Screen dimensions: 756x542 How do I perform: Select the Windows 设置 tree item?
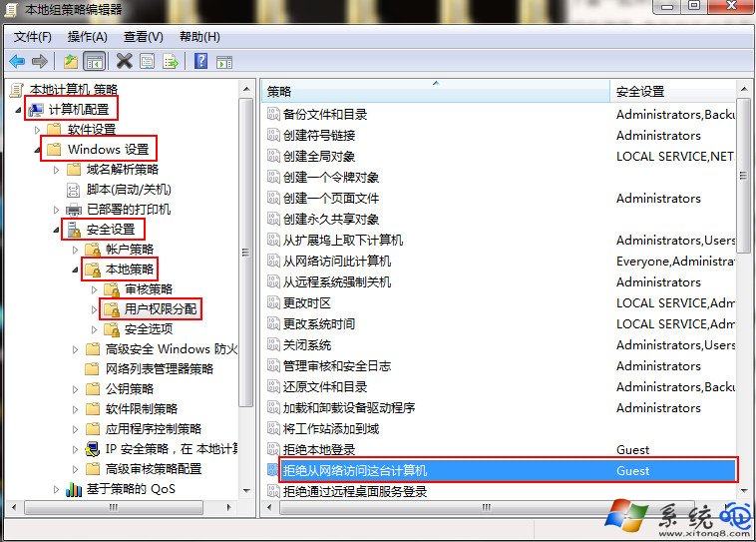(x=109, y=149)
